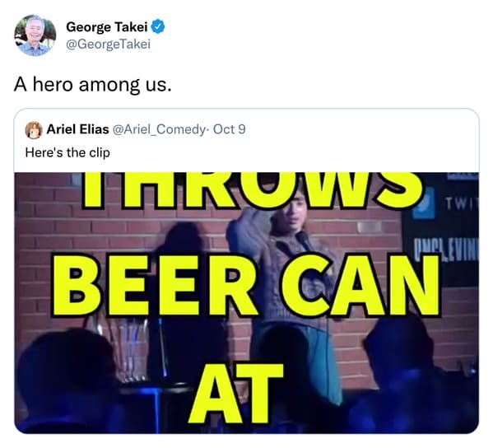Click George Takei display name
The image size is (493, 448).
click(x=107, y=27)
